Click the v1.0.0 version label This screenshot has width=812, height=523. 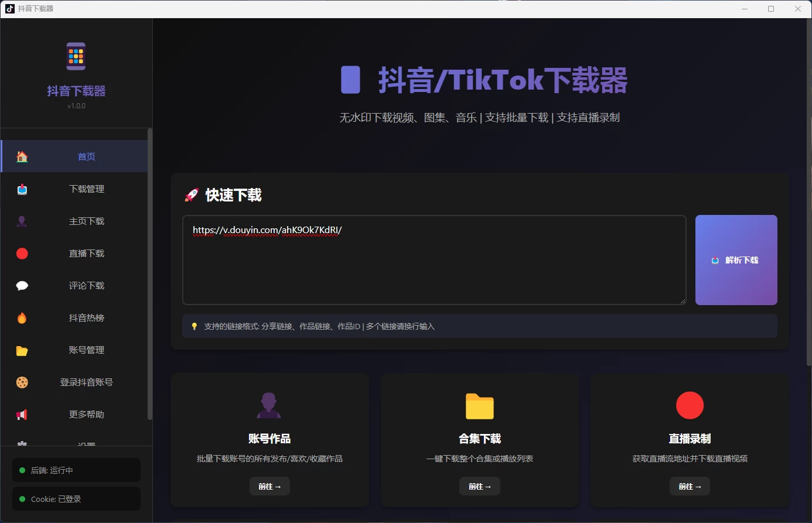(x=76, y=106)
